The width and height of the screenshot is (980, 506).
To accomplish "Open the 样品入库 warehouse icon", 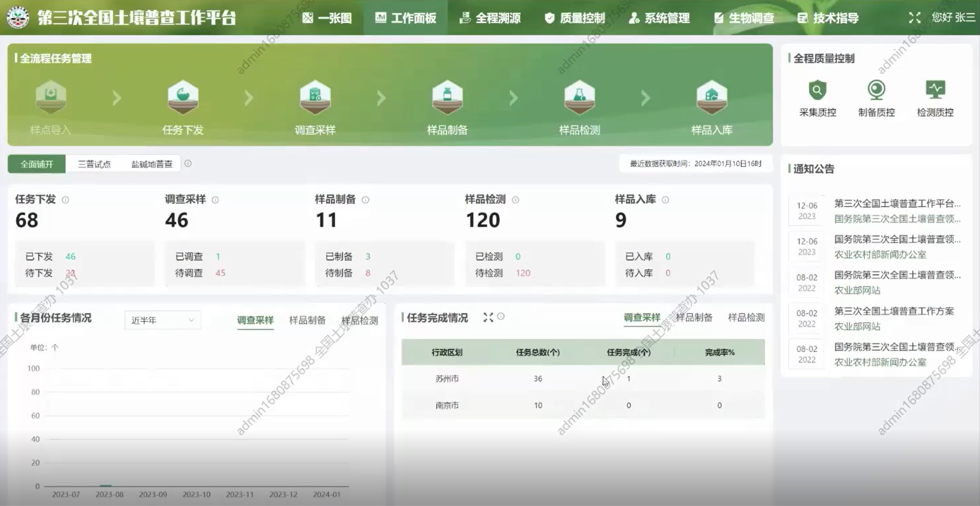I will click(x=712, y=98).
